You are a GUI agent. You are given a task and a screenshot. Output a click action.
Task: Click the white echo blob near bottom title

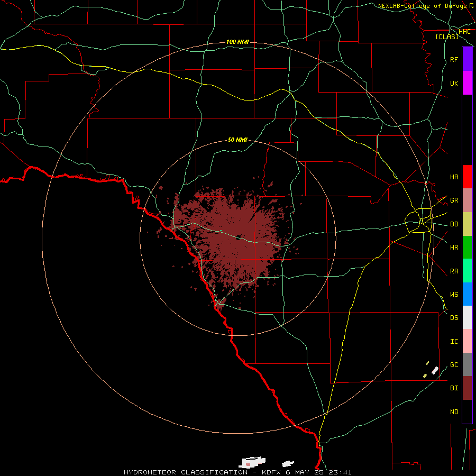coord(253,462)
